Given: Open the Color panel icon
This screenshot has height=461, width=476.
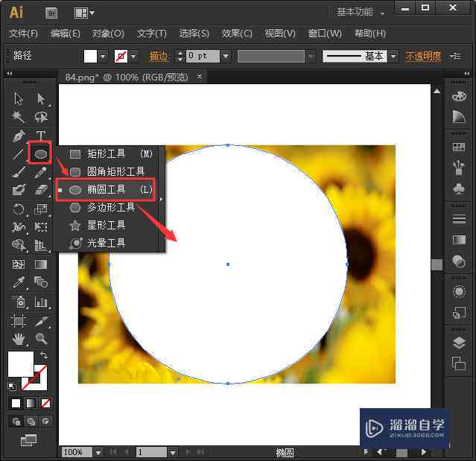Looking at the screenshot, I should 459,97.
